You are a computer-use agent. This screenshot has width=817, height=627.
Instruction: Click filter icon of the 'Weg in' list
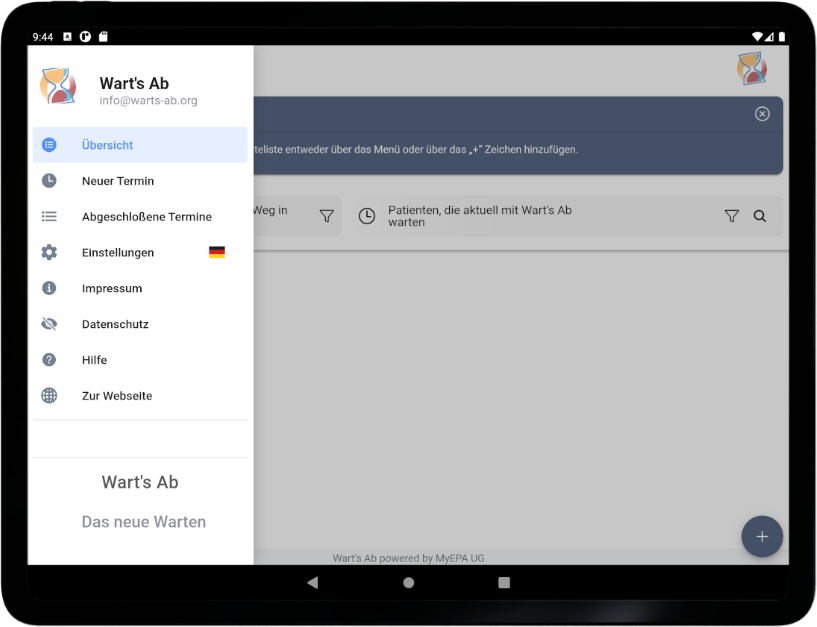pyautogui.click(x=327, y=216)
